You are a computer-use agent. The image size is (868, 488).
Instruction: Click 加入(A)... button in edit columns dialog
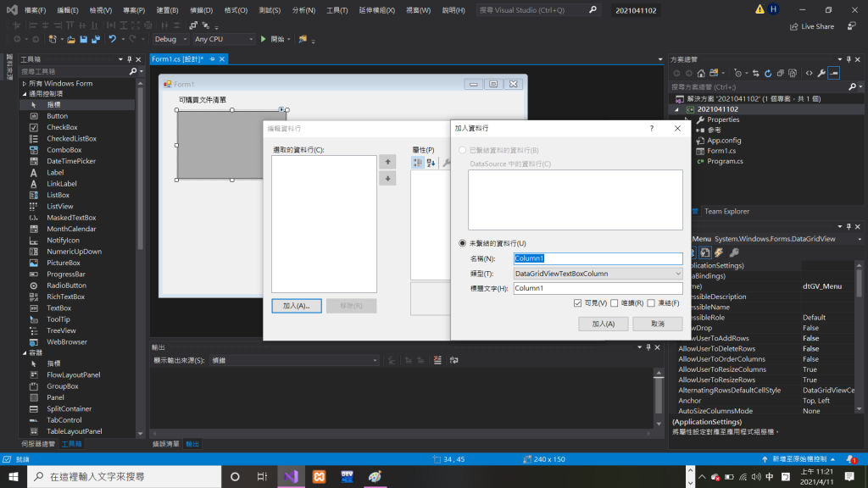[296, 306]
